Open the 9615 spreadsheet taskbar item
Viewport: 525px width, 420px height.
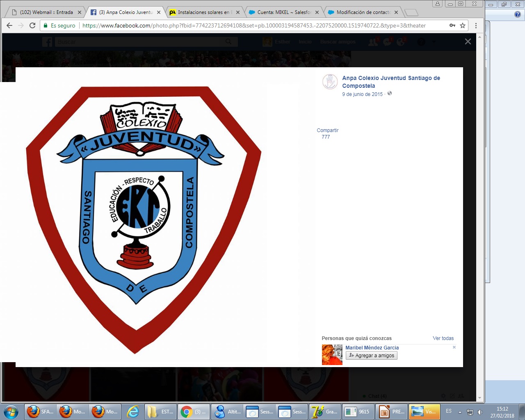357,412
